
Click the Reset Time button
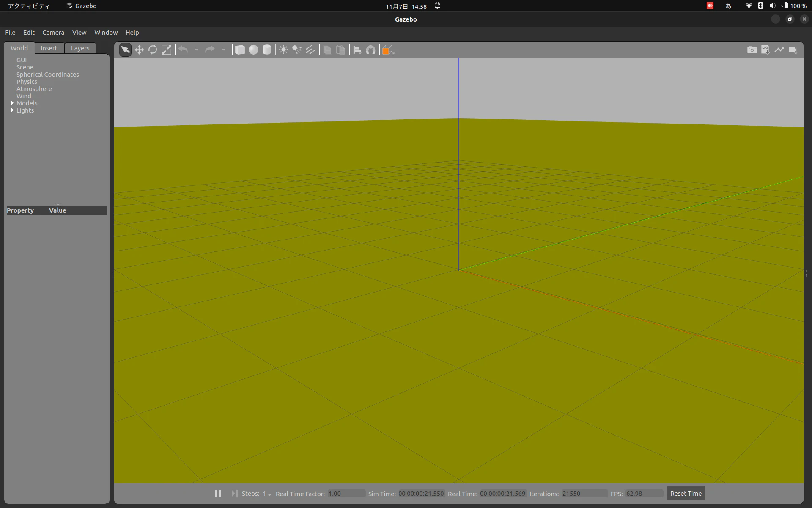tap(686, 493)
